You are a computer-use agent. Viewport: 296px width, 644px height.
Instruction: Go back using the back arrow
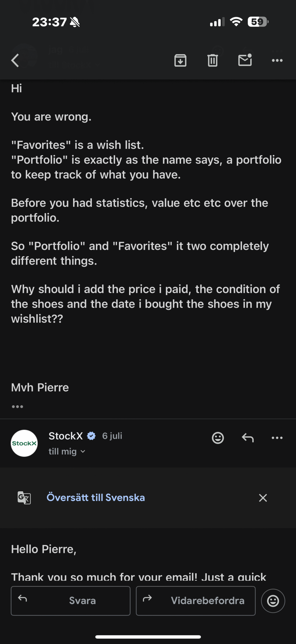[x=15, y=60]
